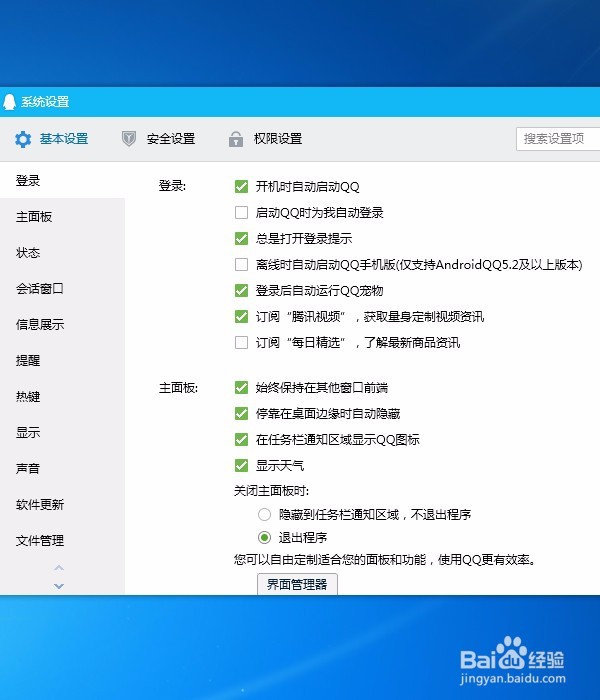Click the QQ penguin icon in title bar
The height and width of the screenshot is (700, 600).
point(9,102)
